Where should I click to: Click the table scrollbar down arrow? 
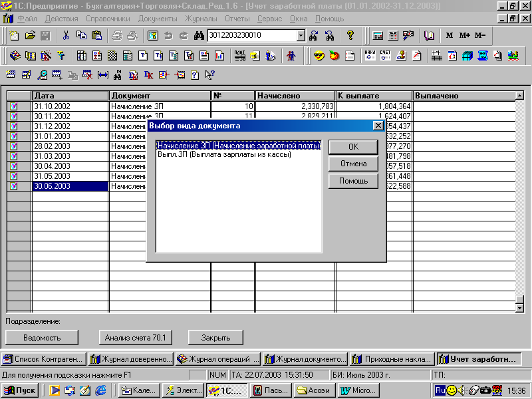[x=520, y=308]
